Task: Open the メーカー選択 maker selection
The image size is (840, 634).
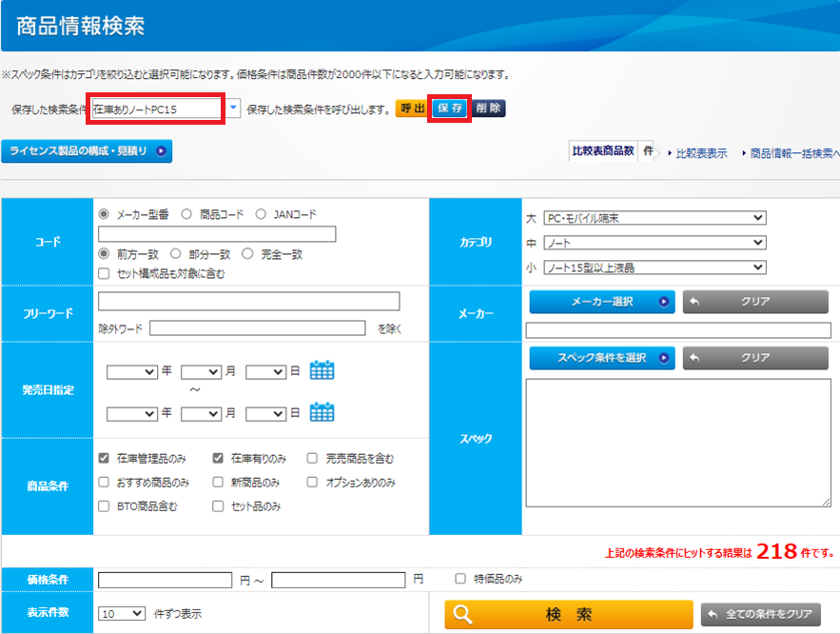Action: tap(601, 303)
